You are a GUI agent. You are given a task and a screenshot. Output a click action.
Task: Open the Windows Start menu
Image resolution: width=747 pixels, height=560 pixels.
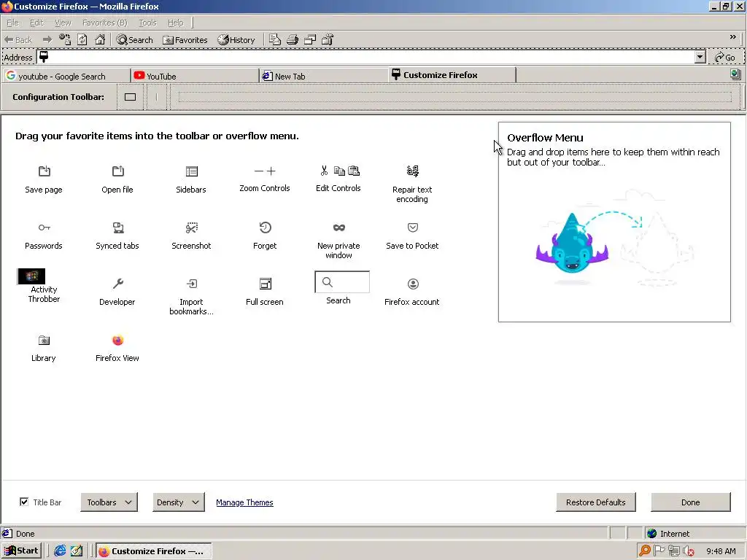click(21, 551)
